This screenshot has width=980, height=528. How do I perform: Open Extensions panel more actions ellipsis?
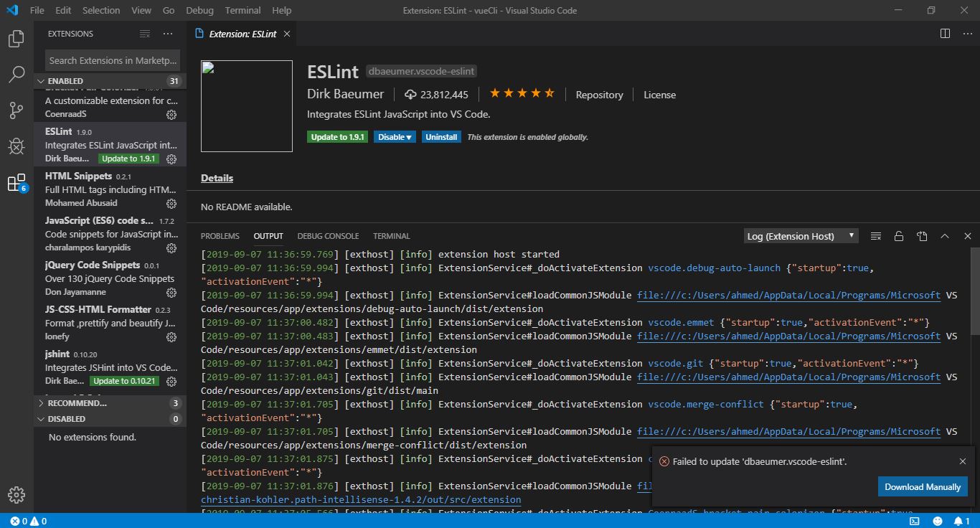168,34
